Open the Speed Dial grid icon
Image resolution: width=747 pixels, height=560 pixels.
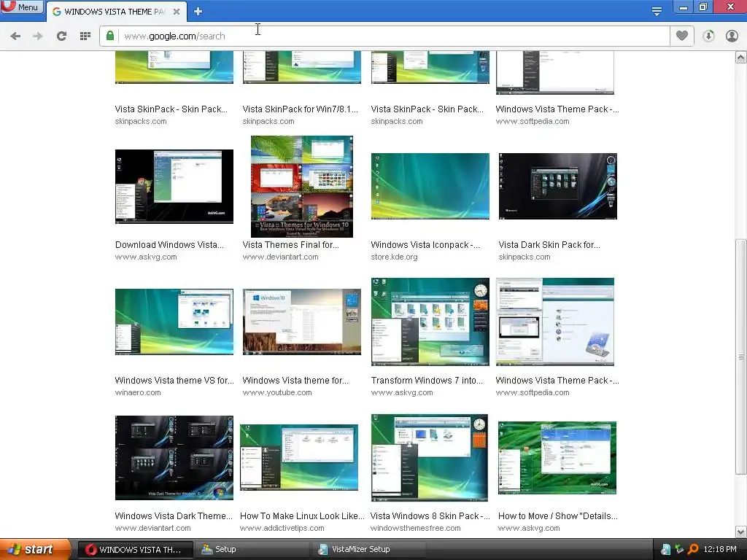(x=85, y=36)
